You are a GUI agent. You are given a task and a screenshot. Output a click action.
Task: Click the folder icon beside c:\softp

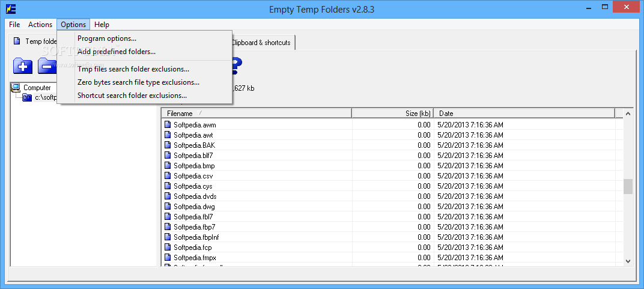[26, 98]
